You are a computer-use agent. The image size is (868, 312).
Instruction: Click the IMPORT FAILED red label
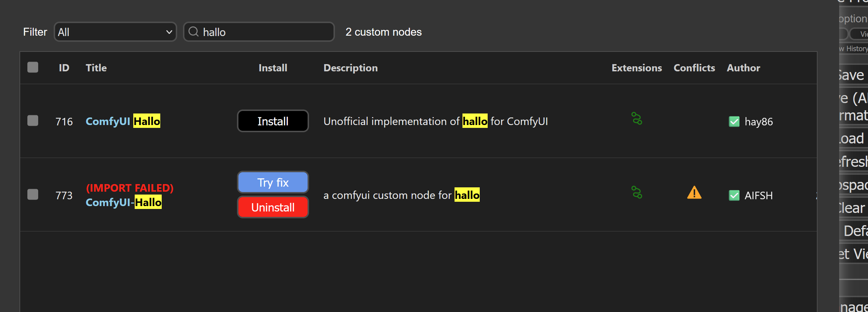(130, 188)
